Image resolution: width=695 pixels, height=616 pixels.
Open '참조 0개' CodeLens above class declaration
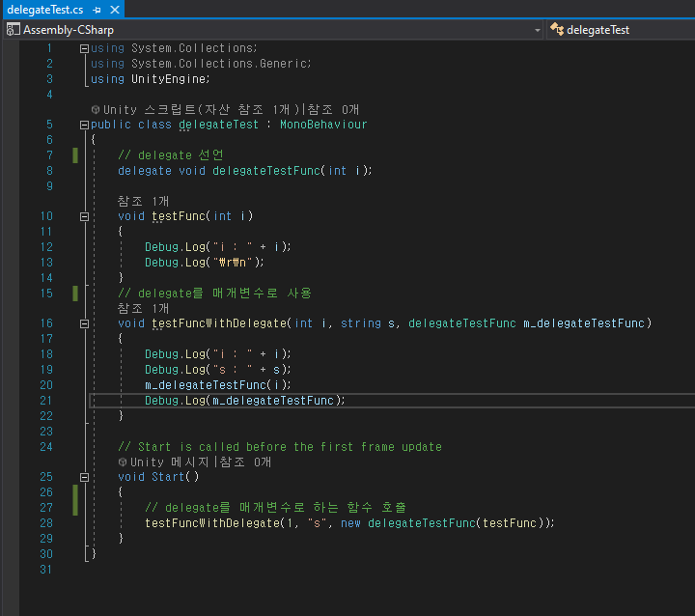click(333, 109)
